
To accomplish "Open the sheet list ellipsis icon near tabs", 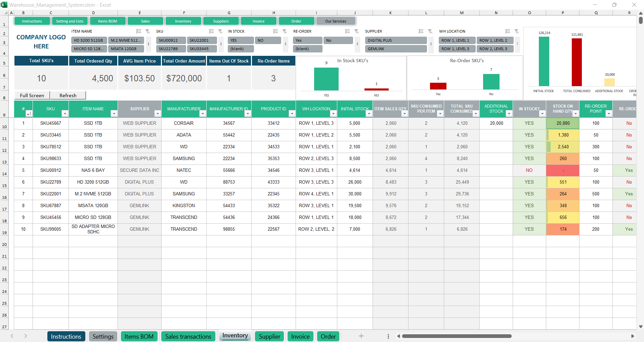I will (388, 336).
